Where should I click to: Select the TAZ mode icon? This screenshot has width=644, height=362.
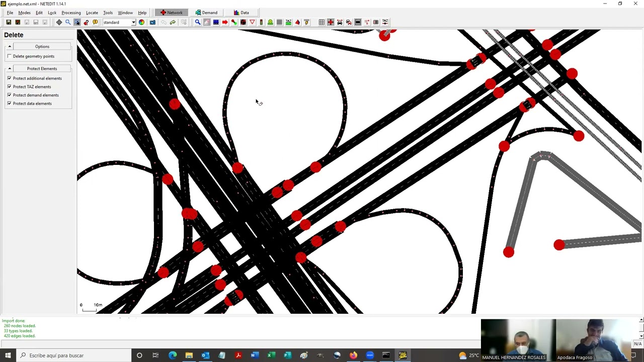click(288, 22)
